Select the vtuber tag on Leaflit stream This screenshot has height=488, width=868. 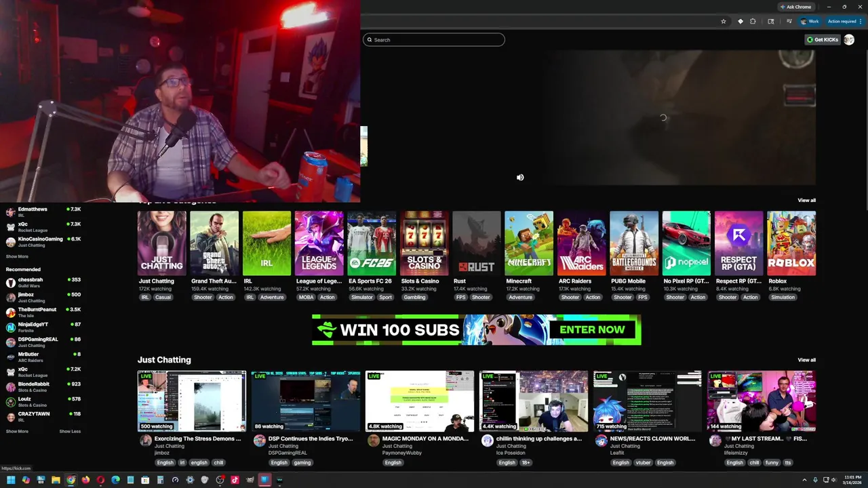(x=643, y=462)
